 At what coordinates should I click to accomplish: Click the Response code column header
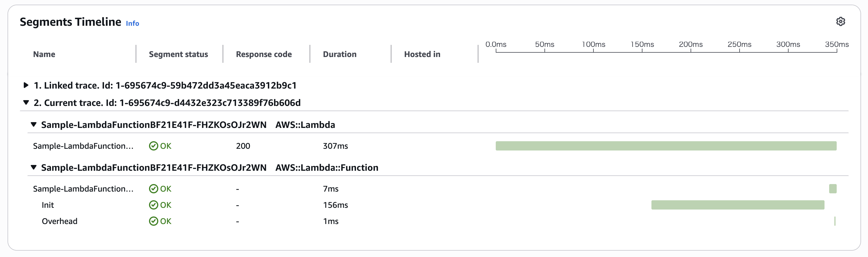(x=264, y=54)
